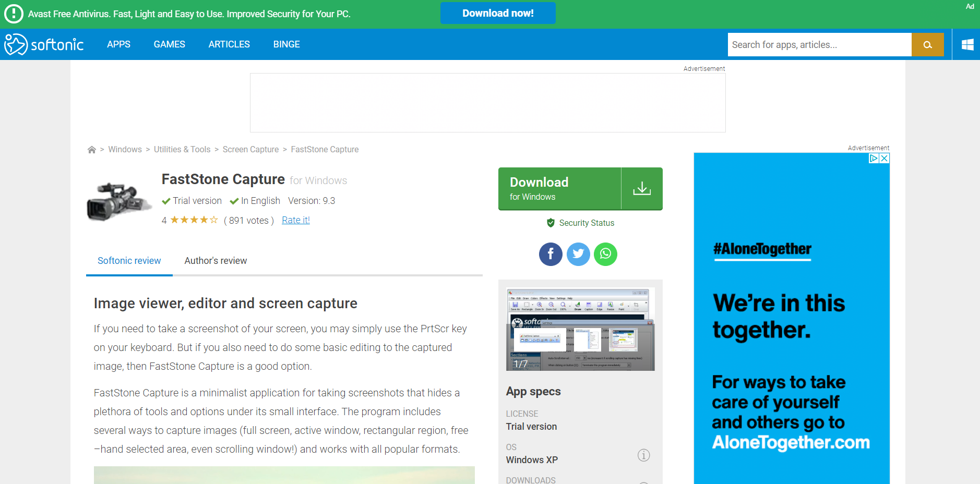
Task: Click the LICENSE 'Trial version' value
Action: tap(531, 427)
